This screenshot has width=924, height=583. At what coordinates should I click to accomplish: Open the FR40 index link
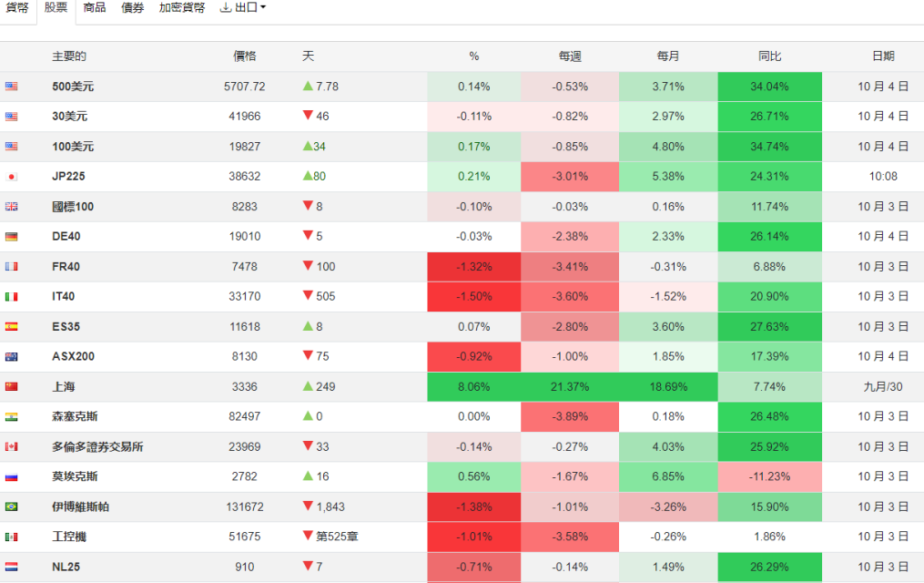[x=66, y=266]
